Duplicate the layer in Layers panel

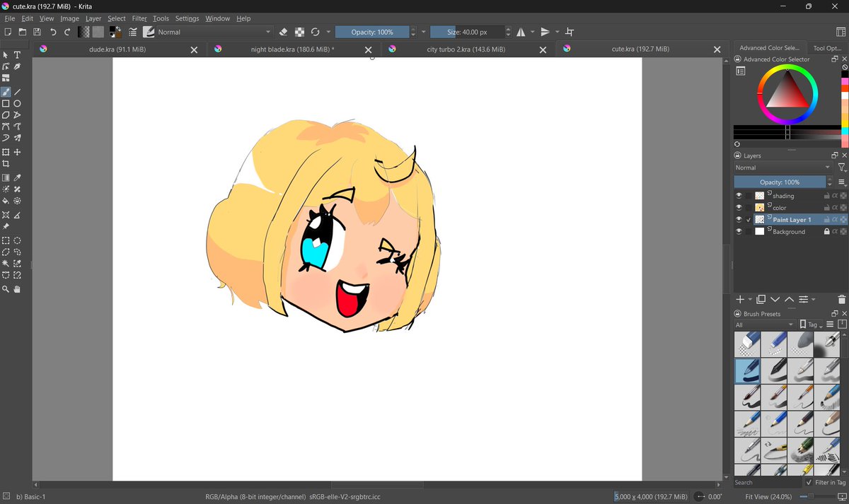point(761,300)
